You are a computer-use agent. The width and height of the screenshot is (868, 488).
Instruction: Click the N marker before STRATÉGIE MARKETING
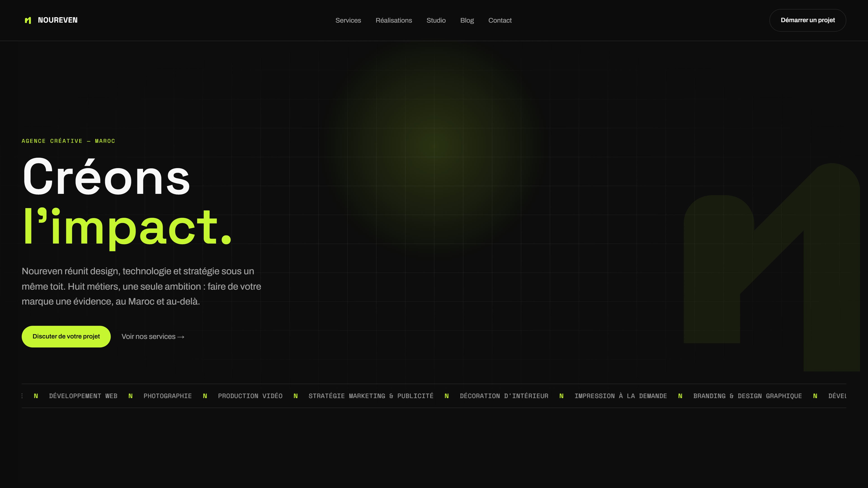[295, 396]
